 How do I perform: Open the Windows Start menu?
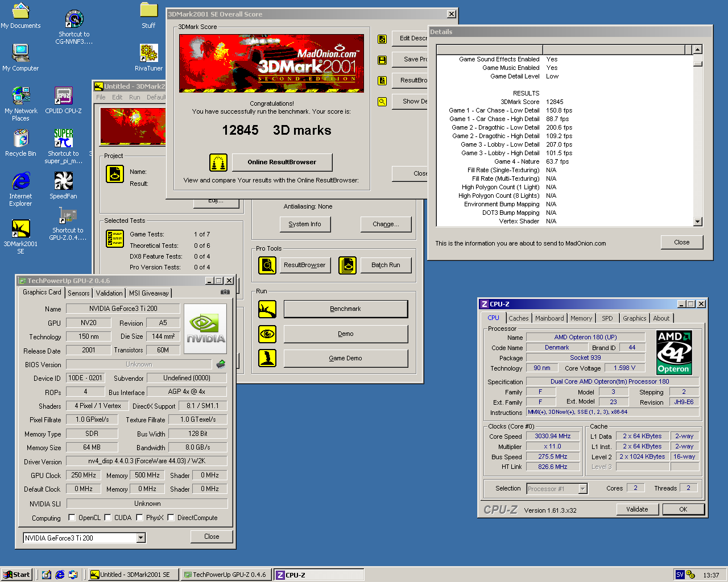[16, 575]
